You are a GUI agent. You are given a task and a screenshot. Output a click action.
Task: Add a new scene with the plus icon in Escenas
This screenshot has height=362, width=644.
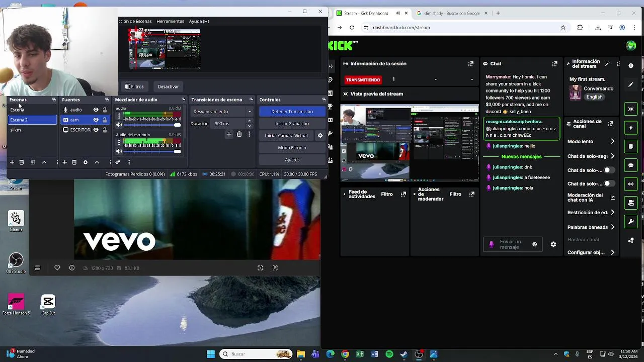coord(12,162)
